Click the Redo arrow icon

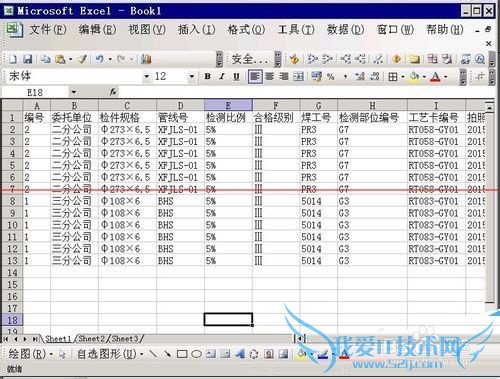click(121, 59)
